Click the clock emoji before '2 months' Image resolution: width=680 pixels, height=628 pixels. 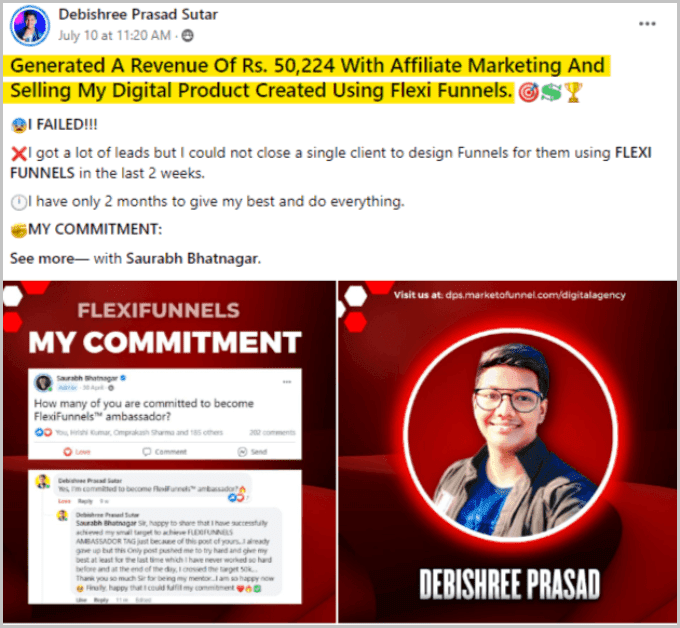(19, 202)
